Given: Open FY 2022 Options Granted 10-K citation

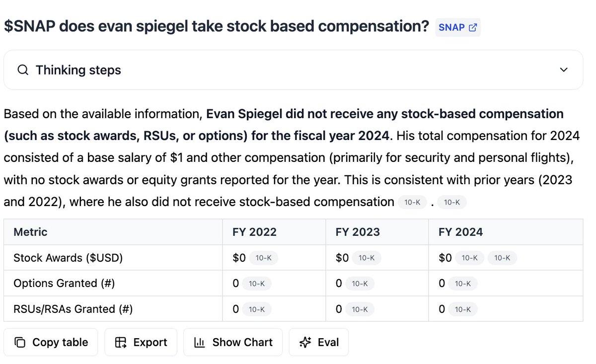Looking at the screenshot, I should (x=257, y=284).
